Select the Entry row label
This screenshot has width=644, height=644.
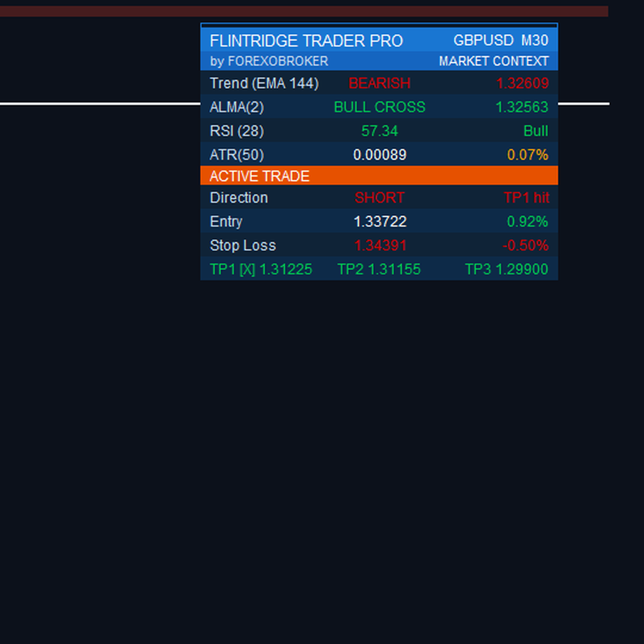tap(226, 222)
